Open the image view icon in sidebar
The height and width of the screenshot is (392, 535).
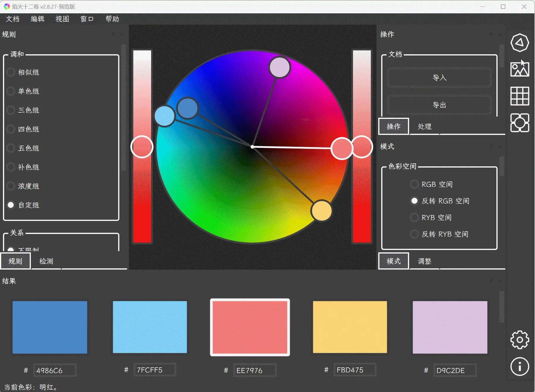point(520,69)
